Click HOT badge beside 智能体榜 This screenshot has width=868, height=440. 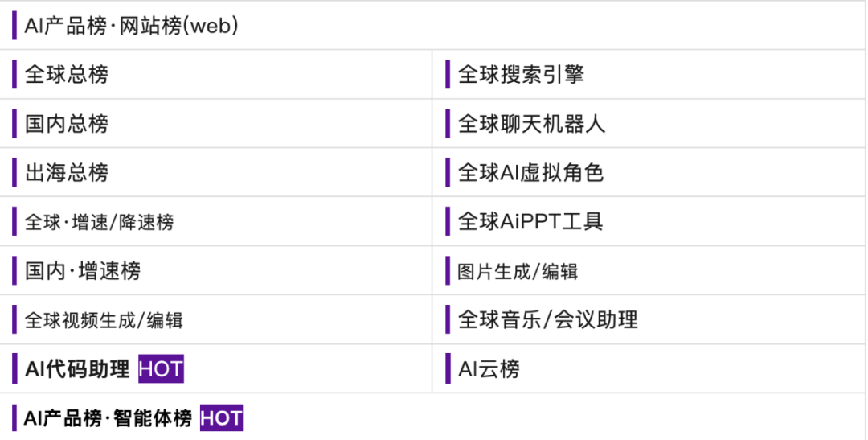coord(222,417)
